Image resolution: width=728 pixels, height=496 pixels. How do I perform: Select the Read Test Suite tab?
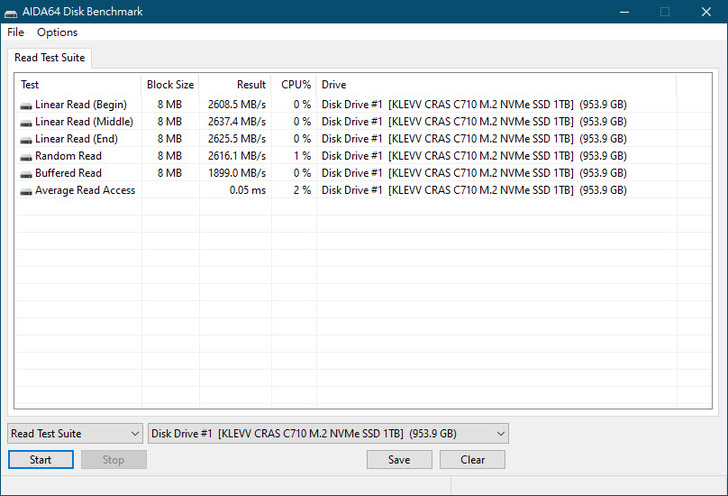point(50,58)
